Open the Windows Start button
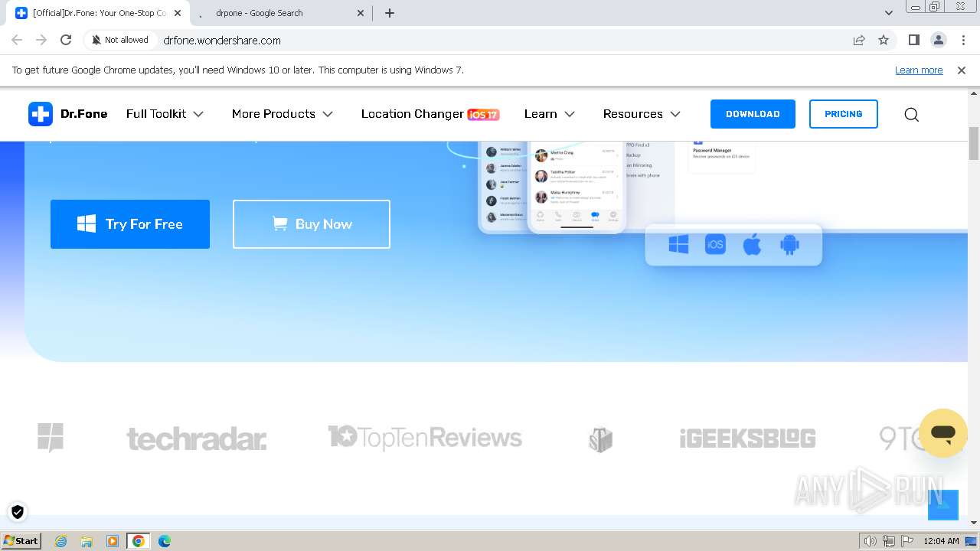Image resolution: width=980 pixels, height=551 pixels. 21,541
